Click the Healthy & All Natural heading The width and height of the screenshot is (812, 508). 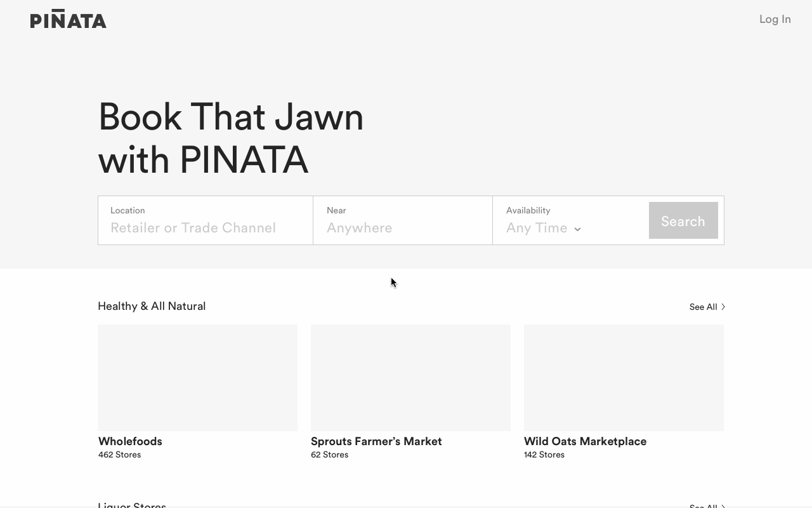[x=152, y=306]
